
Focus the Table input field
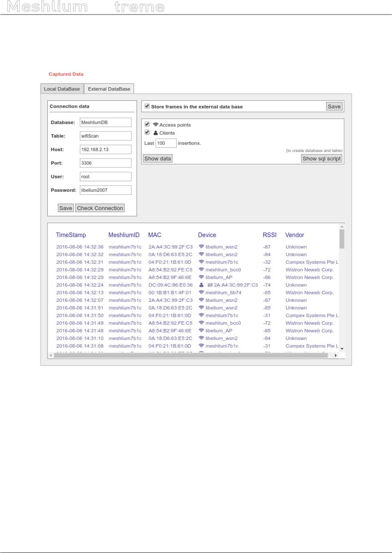(x=106, y=136)
